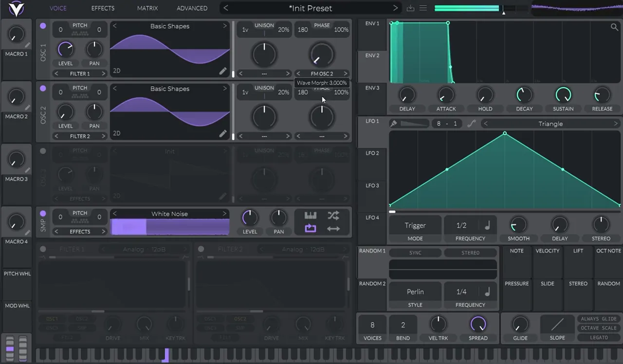The height and width of the screenshot is (364, 623).
Task: Click the BEND range field
Action: tap(403, 325)
